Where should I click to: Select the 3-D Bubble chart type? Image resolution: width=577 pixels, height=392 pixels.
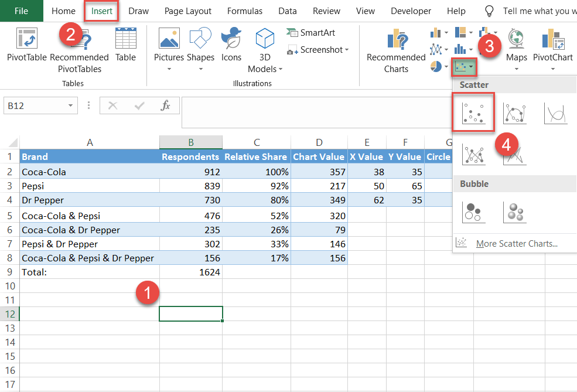click(514, 212)
